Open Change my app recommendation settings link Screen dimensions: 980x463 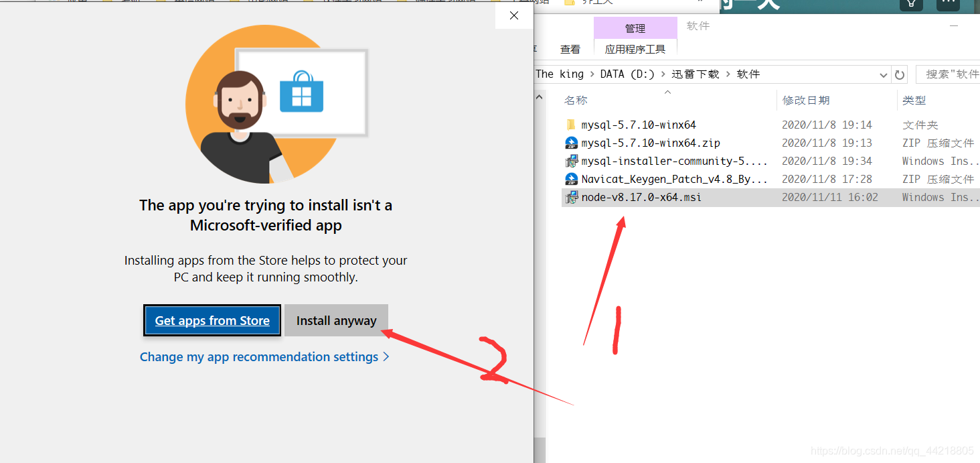click(264, 357)
